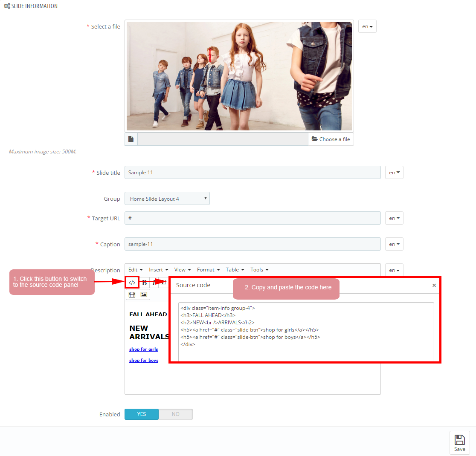Image resolution: width=476 pixels, height=456 pixels.
Task: Close the Source code dialog
Action: point(434,285)
